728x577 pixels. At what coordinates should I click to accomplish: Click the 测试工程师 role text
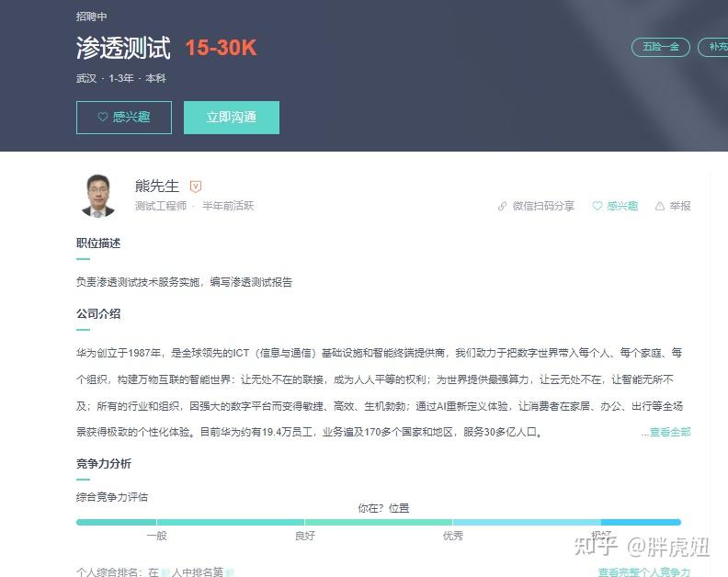coord(161,206)
